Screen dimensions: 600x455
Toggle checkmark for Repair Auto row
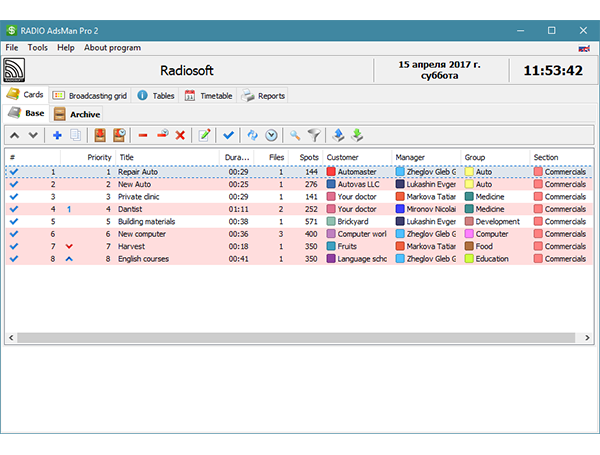pyautogui.click(x=14, y=172)
